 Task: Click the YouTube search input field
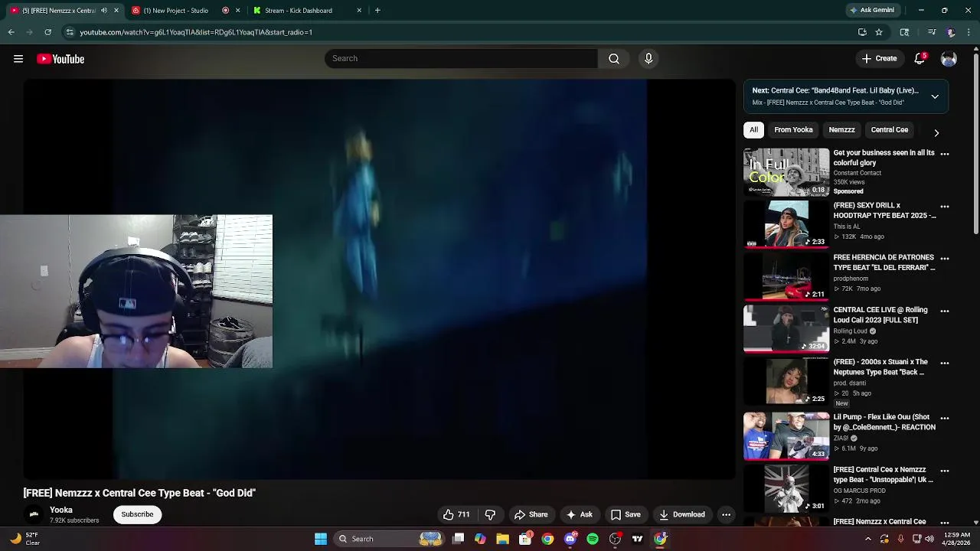tap(461, 58)
